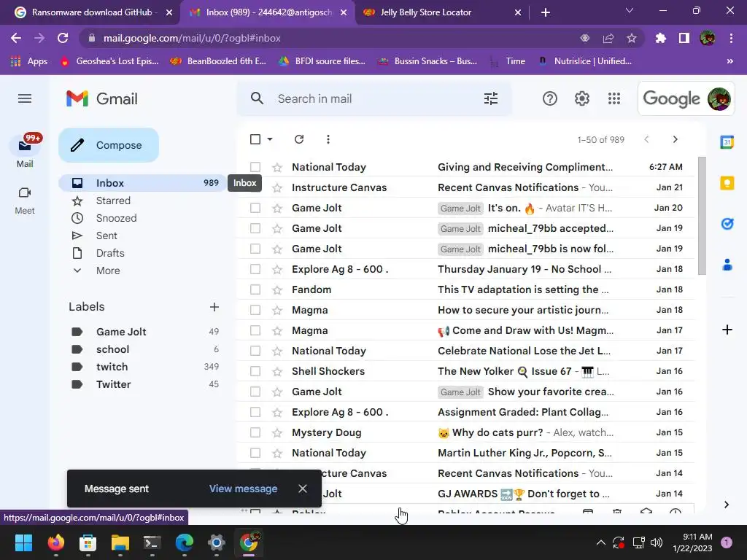Image resolution: width=747 pixels, height=560 pixels.
Task: Click the email list scrollbar
Action: [702, 215]
